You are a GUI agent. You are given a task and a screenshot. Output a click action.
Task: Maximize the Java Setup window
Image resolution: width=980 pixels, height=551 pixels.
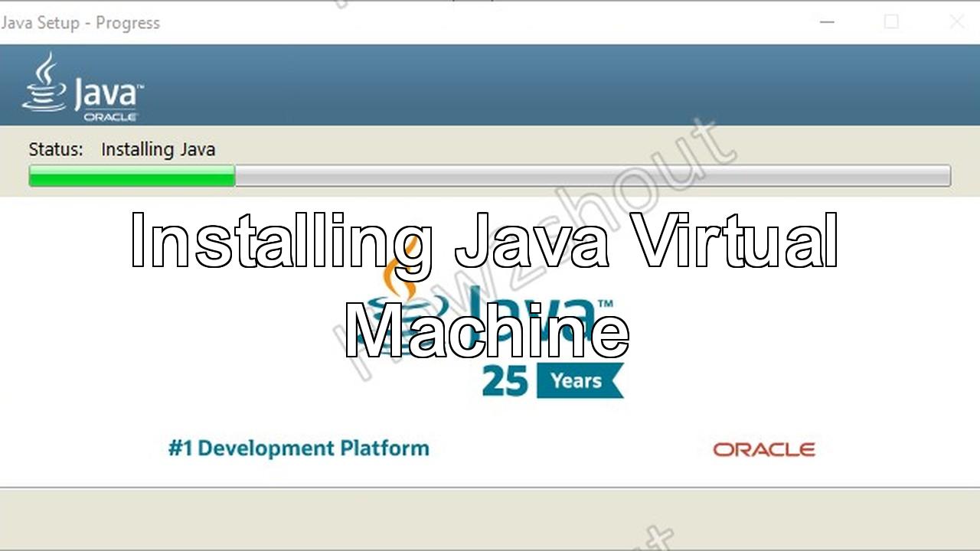coord(891,22)
